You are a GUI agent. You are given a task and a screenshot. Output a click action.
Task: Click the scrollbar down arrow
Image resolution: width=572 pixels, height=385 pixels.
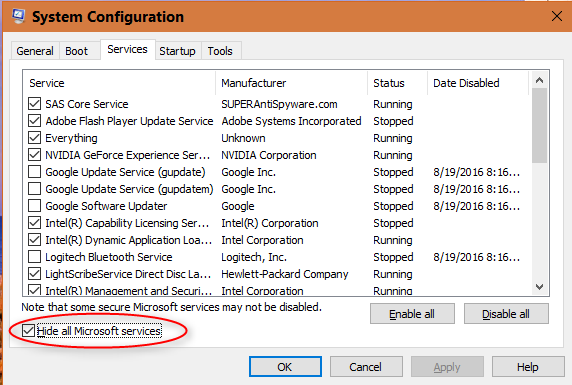point(539,287)
